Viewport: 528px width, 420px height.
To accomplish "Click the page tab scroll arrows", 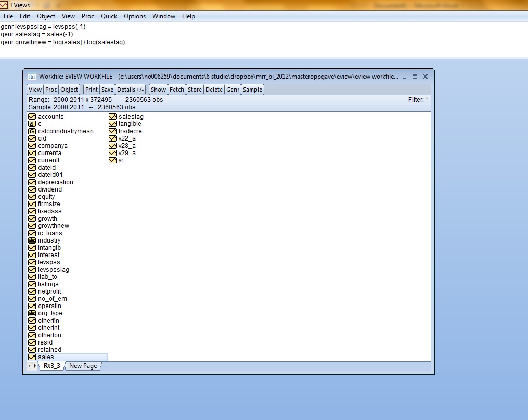I will pos(32,366).
